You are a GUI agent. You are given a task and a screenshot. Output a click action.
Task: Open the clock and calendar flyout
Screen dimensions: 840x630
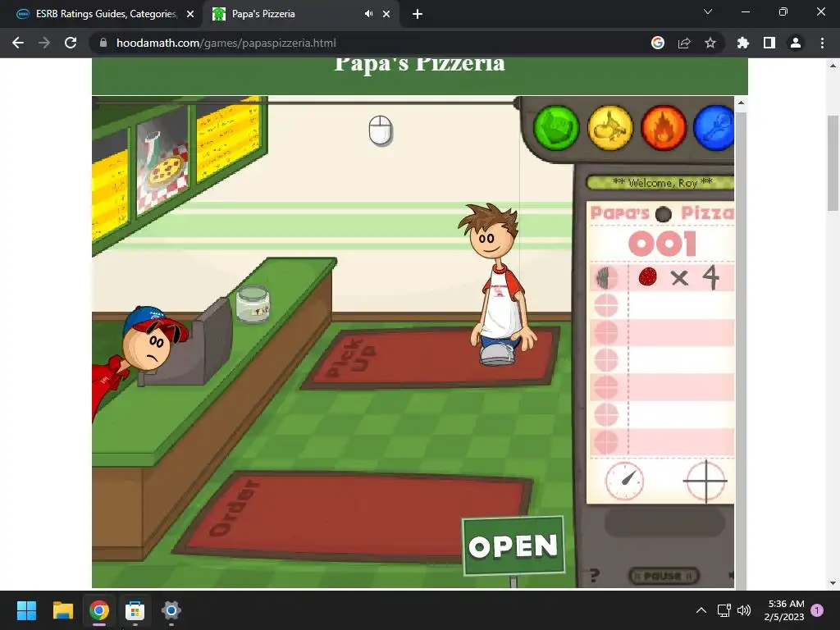(785, 610)
